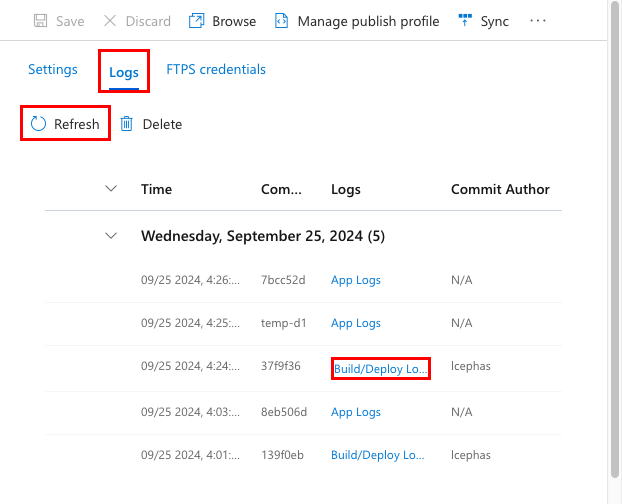The width and height of the screenshot is (622, 504).
Task: Click the Refresh circular arrow icon
Action: (39, 124)
